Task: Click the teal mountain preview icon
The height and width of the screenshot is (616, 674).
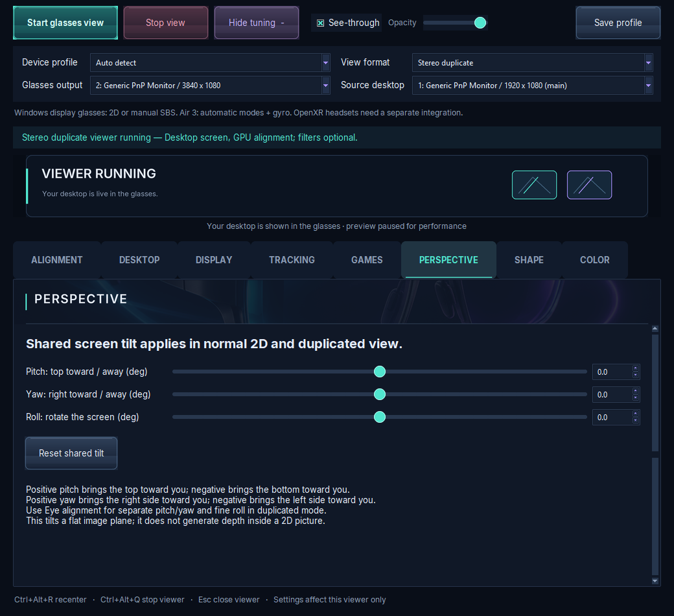Action: [534, 185]
